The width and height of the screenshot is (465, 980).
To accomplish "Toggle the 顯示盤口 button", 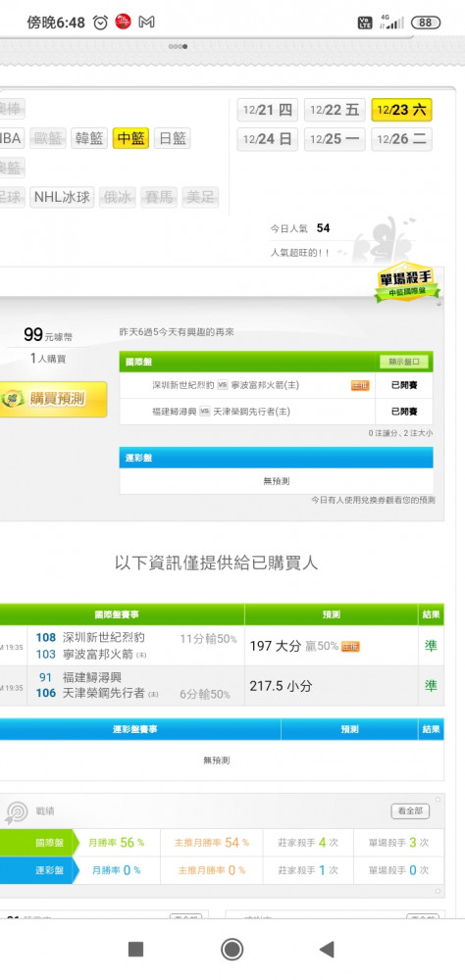I will [404, 362].
